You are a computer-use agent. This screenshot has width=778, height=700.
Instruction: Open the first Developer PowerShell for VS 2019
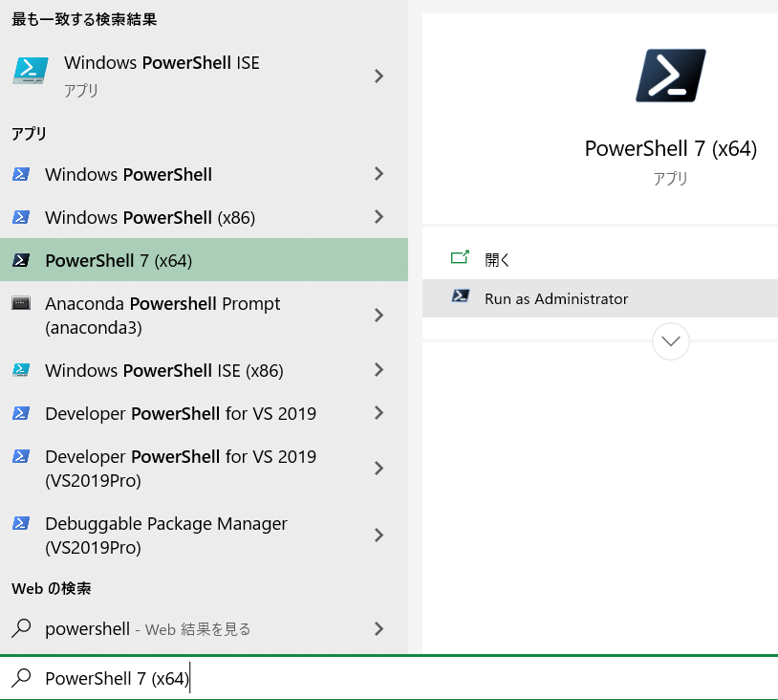(x=181, y=413)
